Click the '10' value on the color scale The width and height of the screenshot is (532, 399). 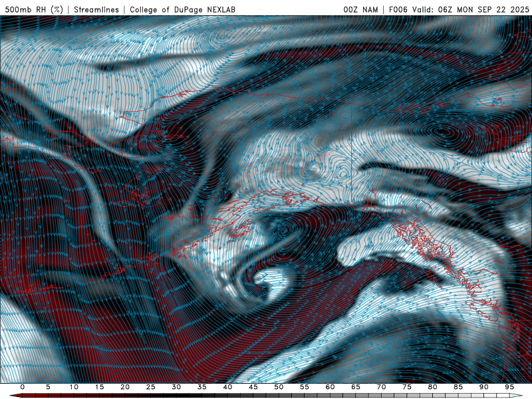point(74,387)
